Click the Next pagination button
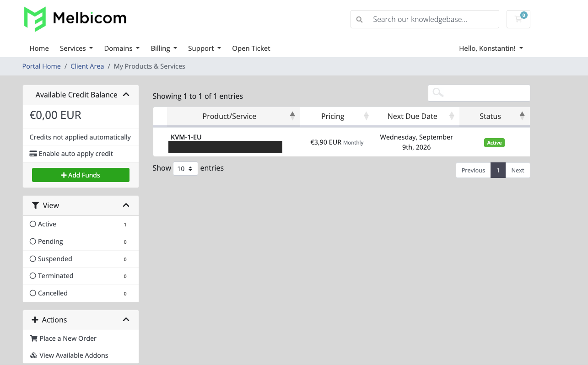The width and height of the screenshot is (588, 365). (x=518, y=170)
